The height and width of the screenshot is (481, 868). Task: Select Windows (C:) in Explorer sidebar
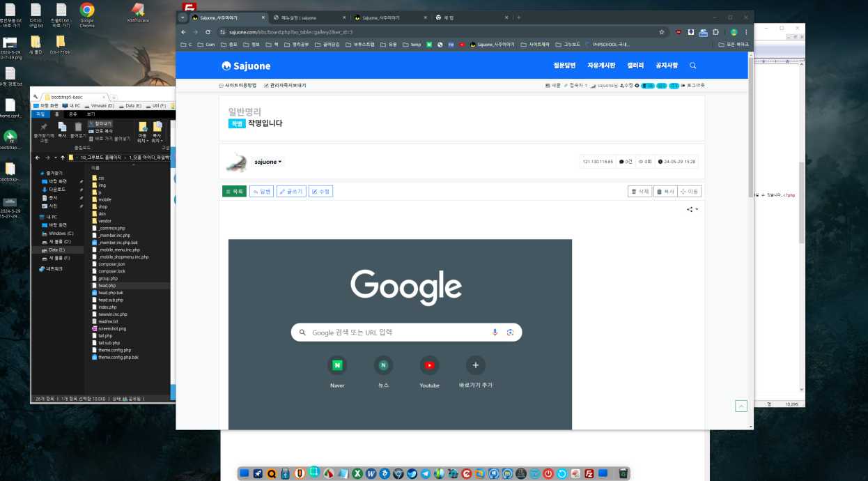pyautogui.click(x=61, y=233)
